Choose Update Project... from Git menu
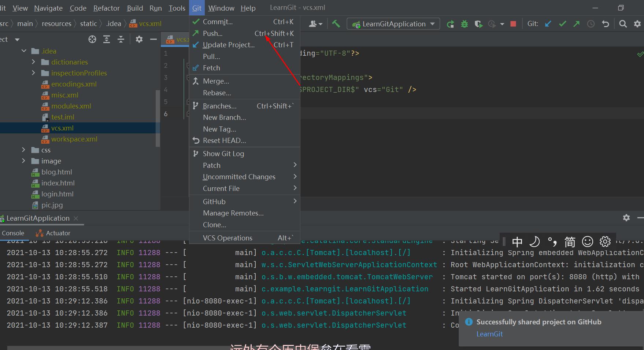644x350 pixels. point(245,45)
